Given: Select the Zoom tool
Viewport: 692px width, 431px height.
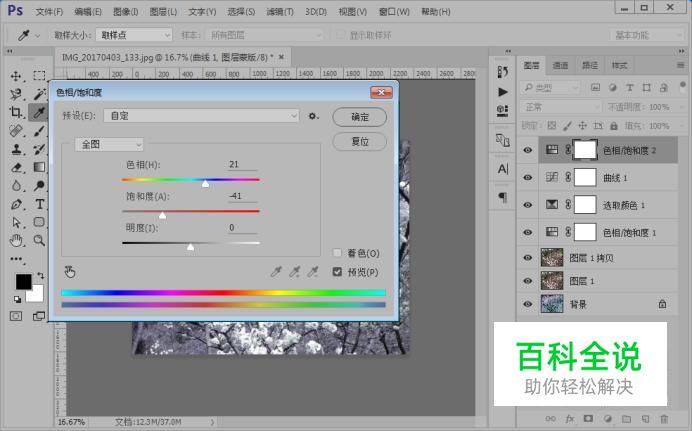Looking at the screenshot, I should (39, 240).
